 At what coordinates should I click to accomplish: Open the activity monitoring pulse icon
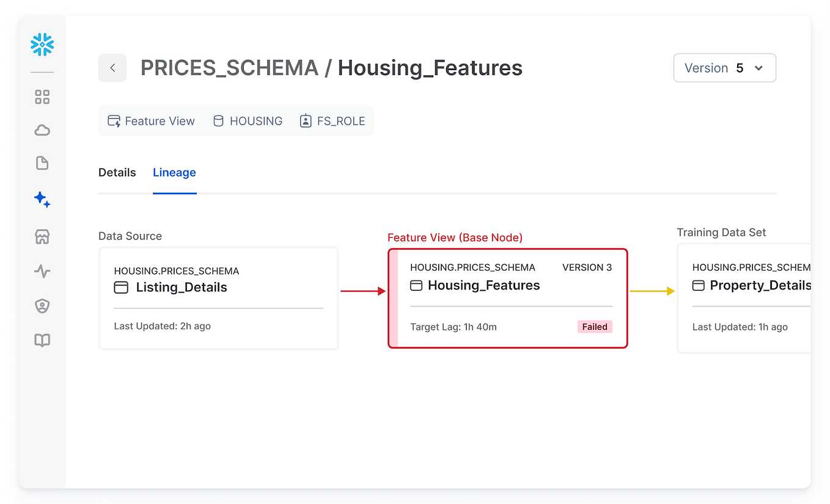point(42,271)
